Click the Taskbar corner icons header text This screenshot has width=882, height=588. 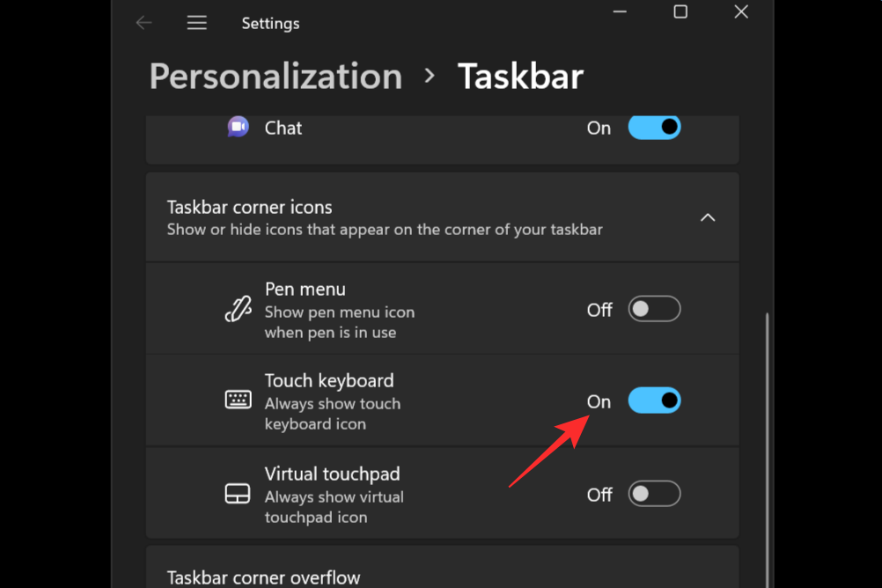[249, 207]
